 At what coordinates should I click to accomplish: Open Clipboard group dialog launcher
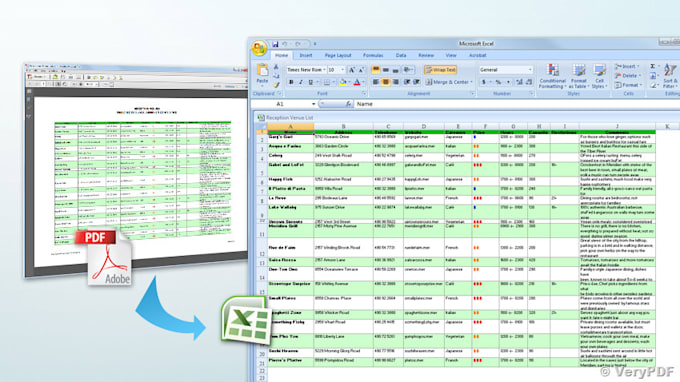[279, 94]
